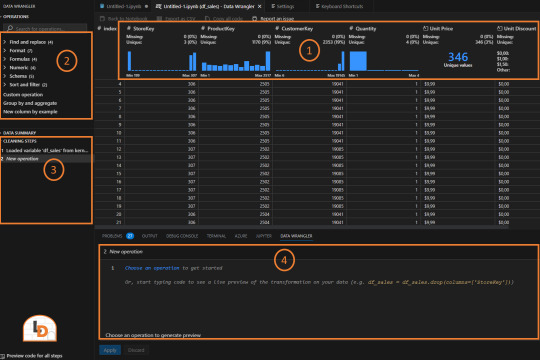The width and height of the screenshot is (540, 360).
Task: Open the JUPYTER panel tab
Action: [x=264, y=236]
